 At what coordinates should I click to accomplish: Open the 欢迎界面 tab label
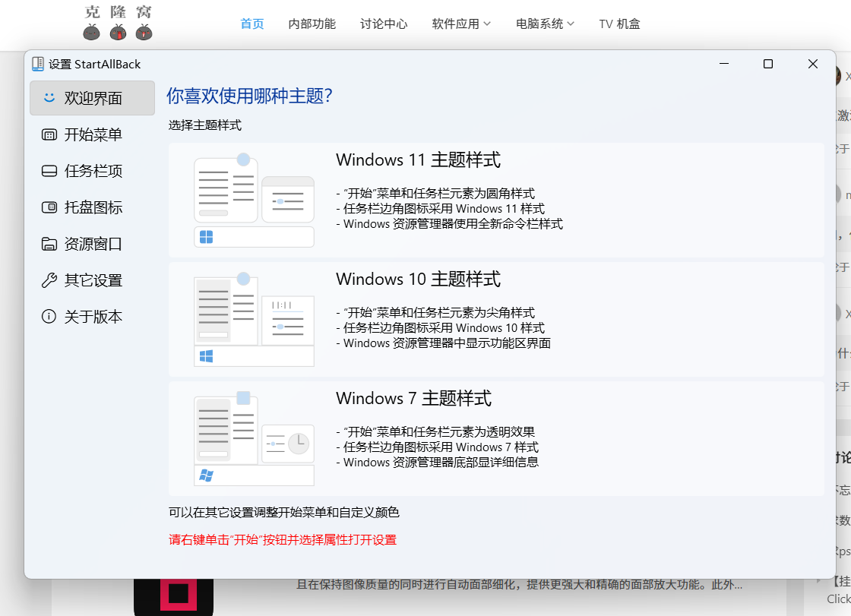pos(93,98)
